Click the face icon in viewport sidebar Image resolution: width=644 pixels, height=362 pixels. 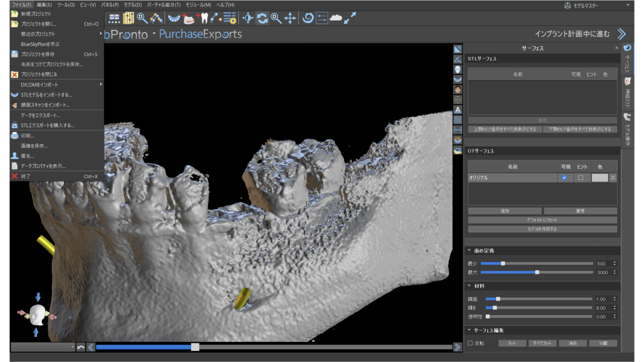click(x=457, y=89)
